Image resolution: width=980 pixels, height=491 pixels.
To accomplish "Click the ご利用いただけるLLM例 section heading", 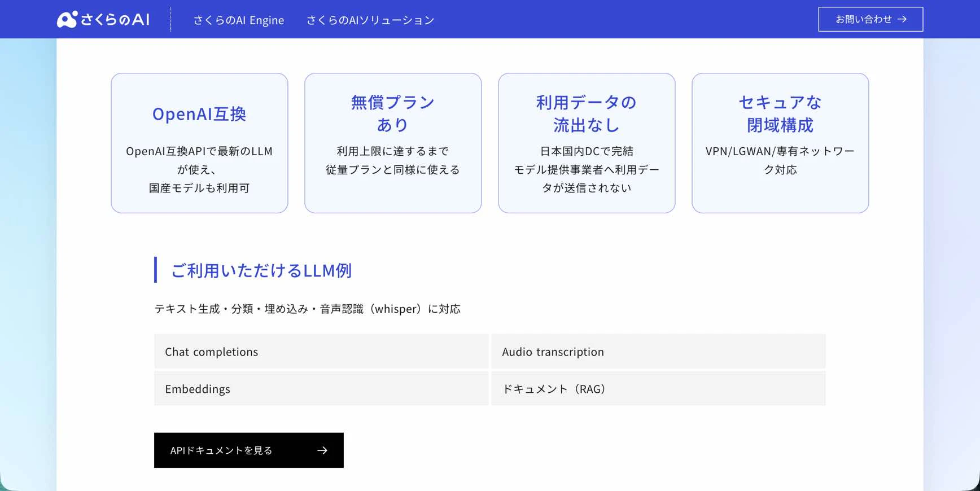I will click(261, 270).
